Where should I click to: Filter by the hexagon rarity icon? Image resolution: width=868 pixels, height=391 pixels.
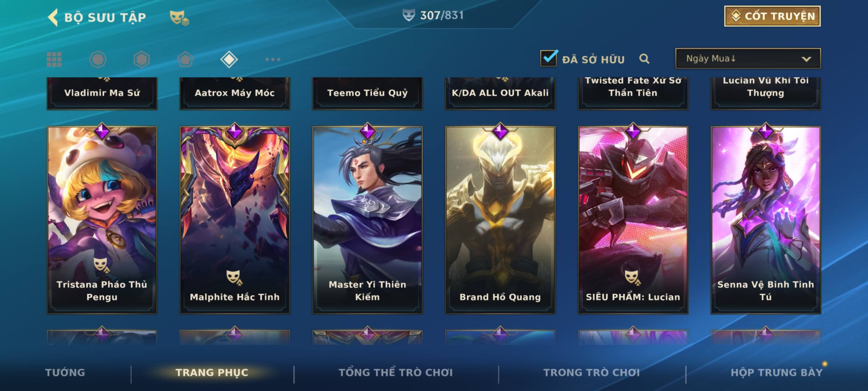pyautogui.click(x=141, y=59)
